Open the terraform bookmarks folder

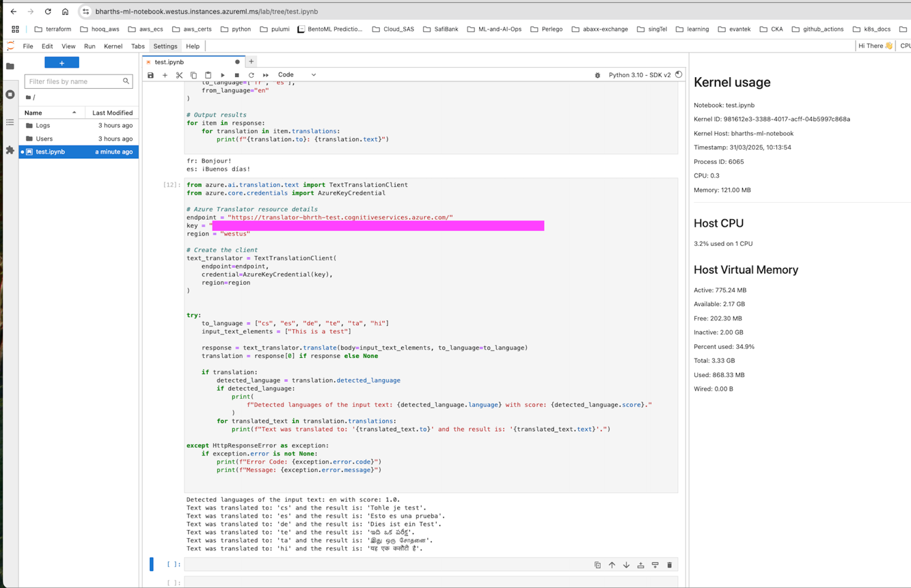53,29
